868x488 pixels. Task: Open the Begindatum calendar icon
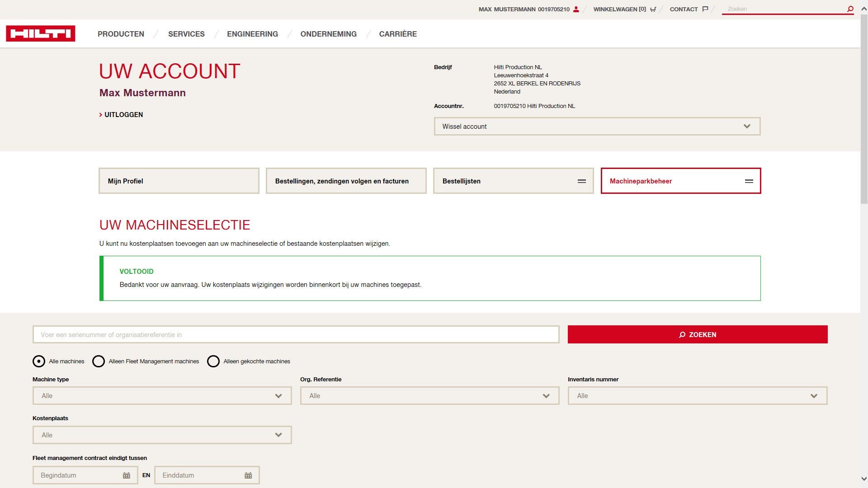(127, 475)
